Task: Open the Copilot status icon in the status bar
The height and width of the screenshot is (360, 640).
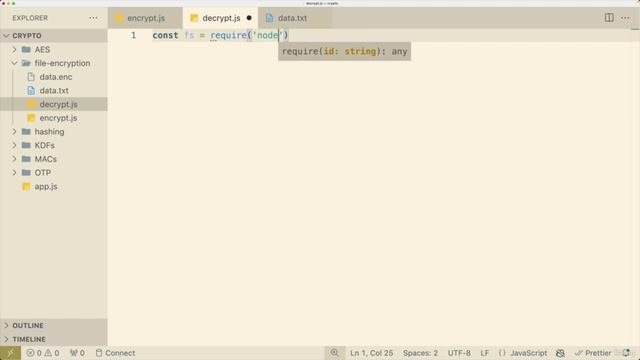Action: click(560, 353)
